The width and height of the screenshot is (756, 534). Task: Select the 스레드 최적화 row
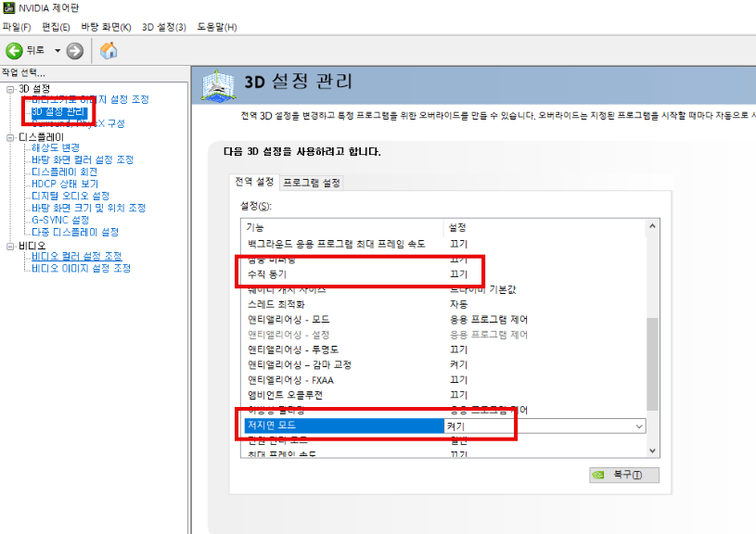pos(443,305)
